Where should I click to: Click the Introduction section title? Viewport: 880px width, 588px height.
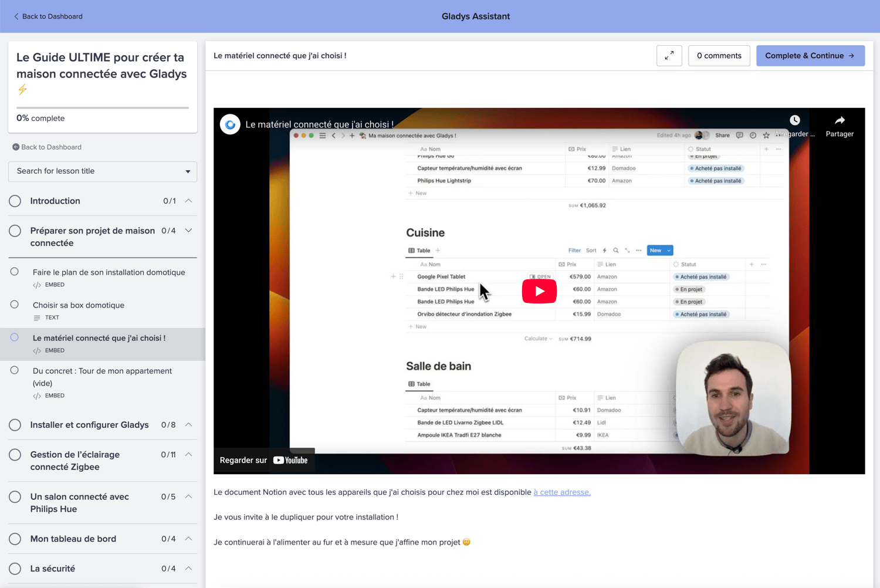[x=55, y=201]
